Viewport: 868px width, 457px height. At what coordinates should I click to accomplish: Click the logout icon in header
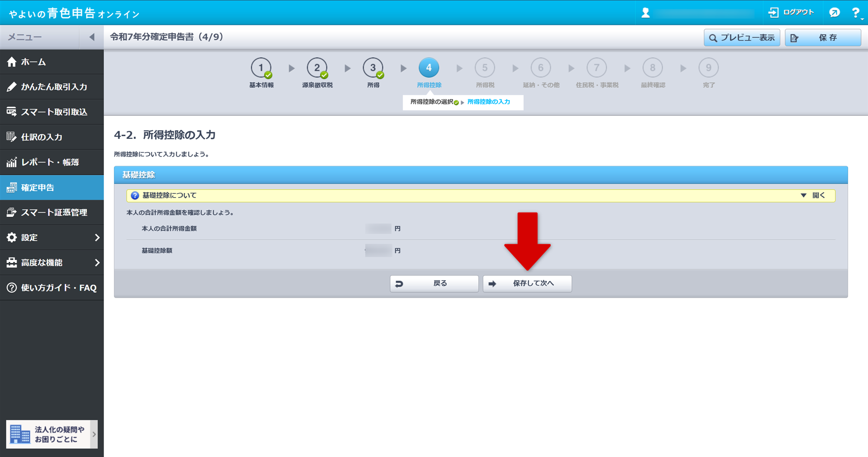point(774,13)
